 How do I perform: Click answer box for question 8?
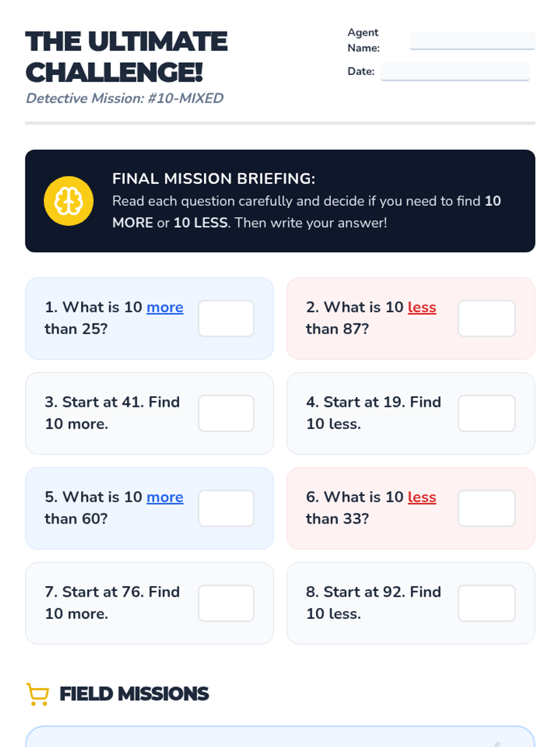[x=486, y=603]
